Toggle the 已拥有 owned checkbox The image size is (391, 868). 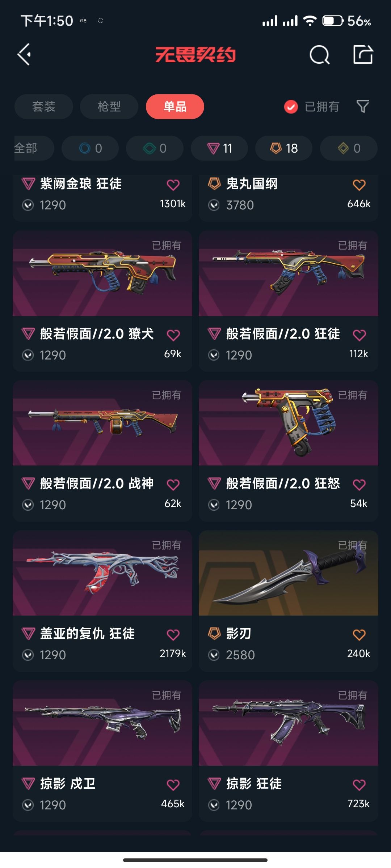(291, 107)
